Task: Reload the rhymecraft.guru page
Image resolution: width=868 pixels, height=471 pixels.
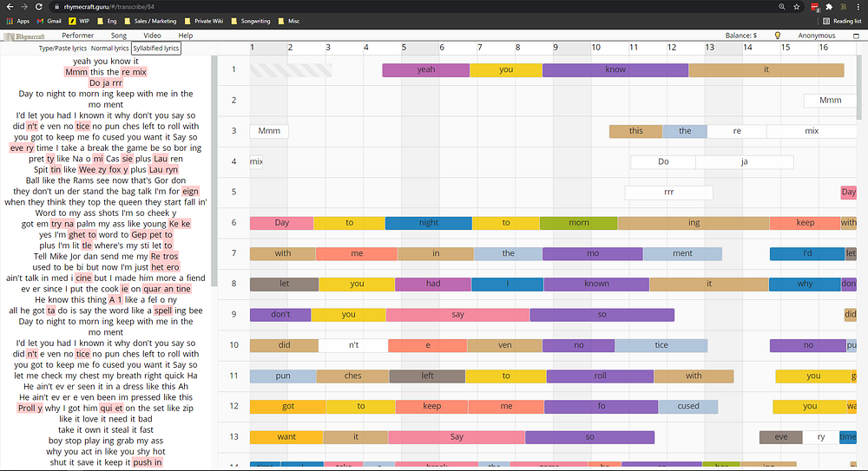Action: click(x=39, y=7)
